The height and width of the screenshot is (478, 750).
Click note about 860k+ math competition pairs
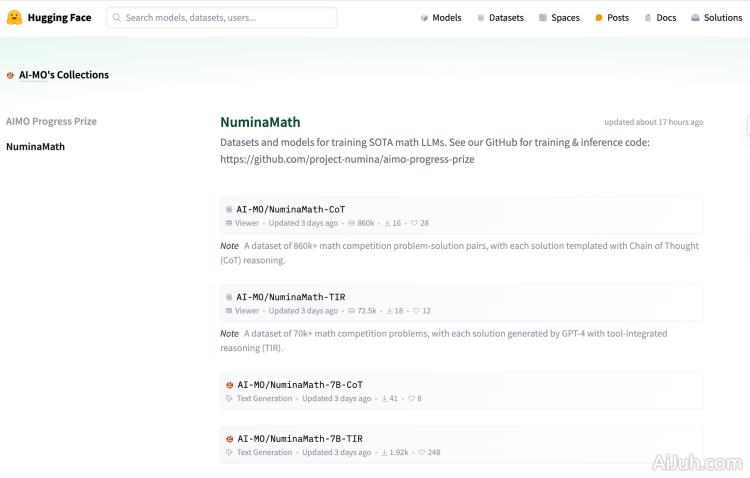pos(460,253)
